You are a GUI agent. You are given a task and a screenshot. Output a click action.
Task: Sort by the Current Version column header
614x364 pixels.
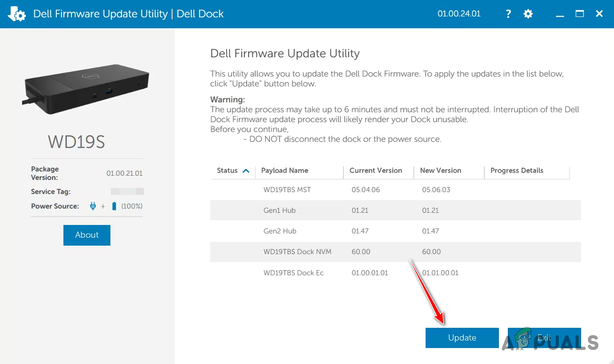pos(376,170)
